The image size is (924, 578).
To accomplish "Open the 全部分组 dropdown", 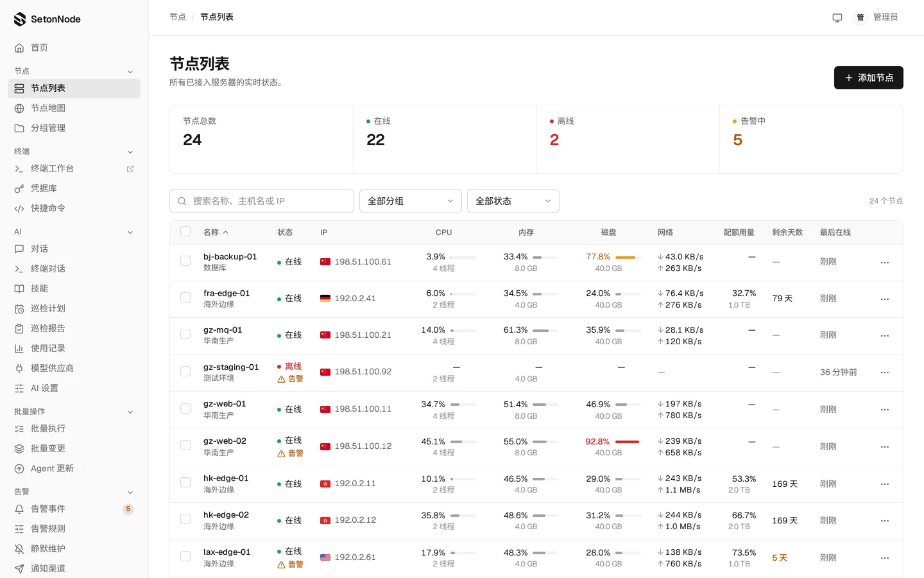I will point(411,201).
